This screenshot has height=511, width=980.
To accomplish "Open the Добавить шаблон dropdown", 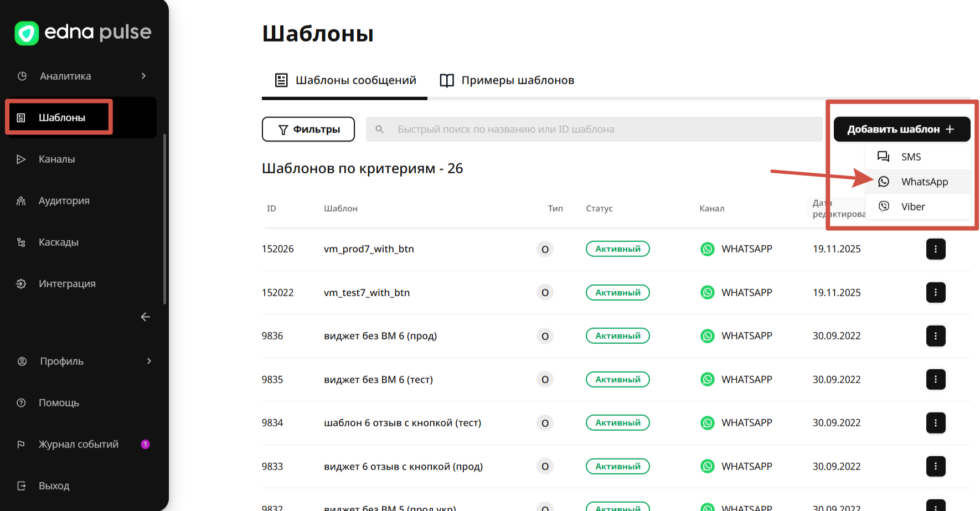I will pyautogui.click(x=901, y=129).
